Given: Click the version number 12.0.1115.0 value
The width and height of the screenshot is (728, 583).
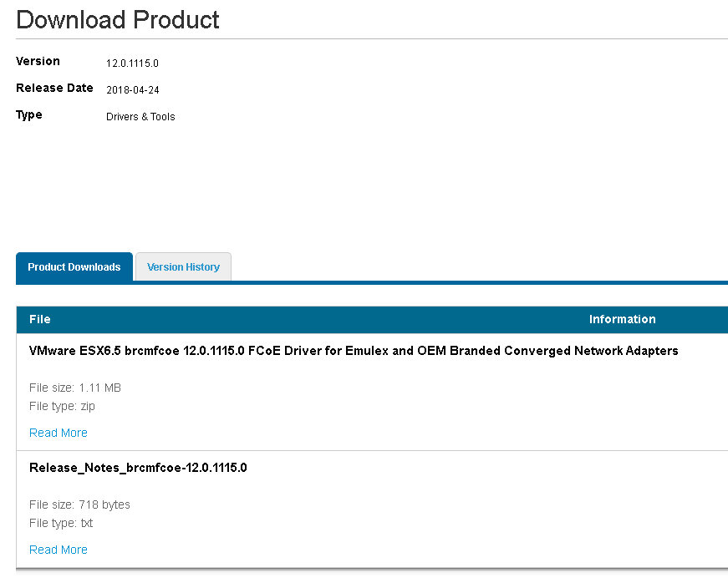Looking at the screenshot, I should [x=132, y=63].
